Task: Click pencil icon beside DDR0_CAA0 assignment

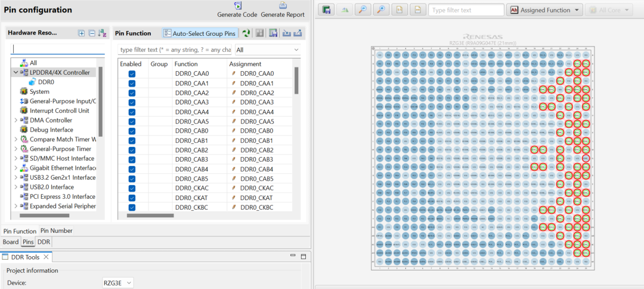Action: pos(234,73)
